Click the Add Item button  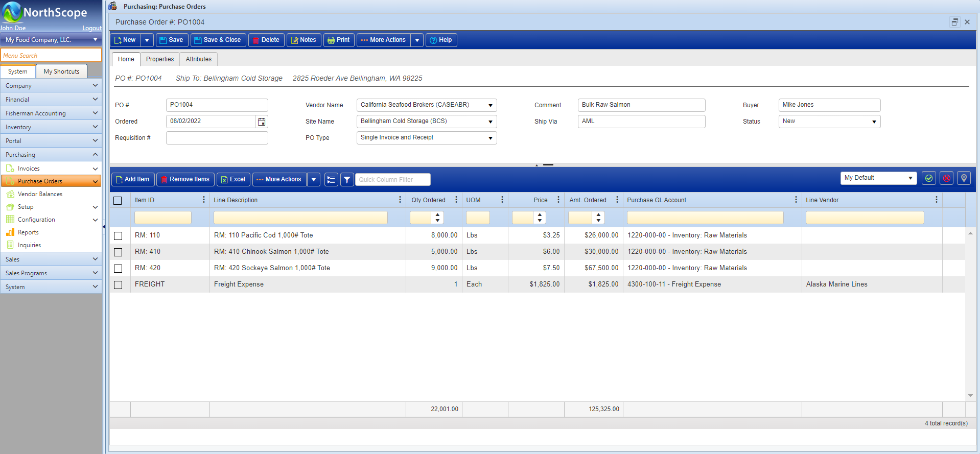[132, 179]
